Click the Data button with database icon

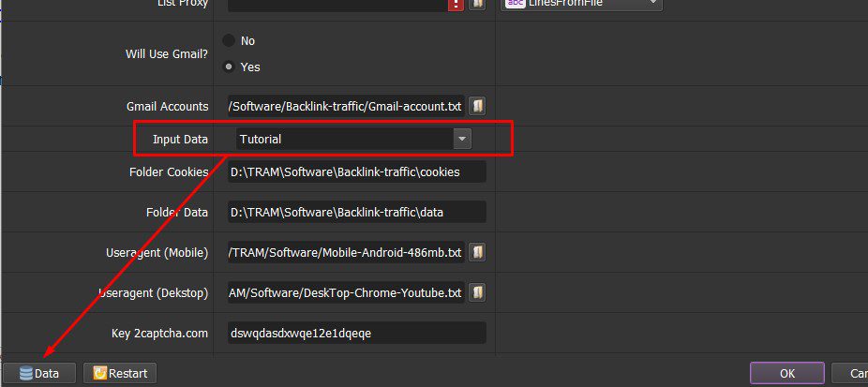[39, 373]
